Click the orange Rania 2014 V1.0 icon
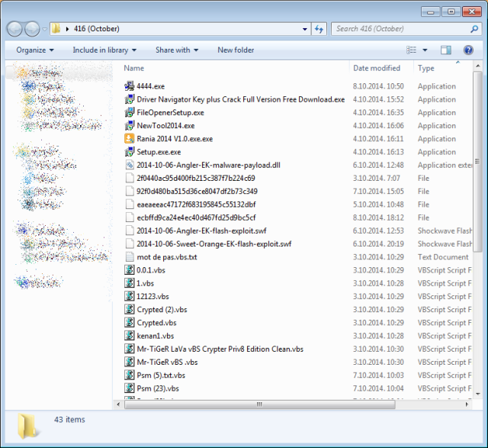 (x=129, y=139)
